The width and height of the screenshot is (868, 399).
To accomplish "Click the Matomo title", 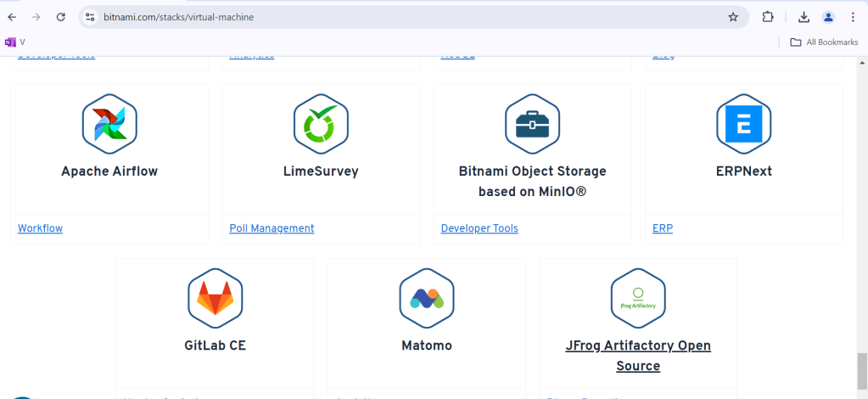I will 427,346.
